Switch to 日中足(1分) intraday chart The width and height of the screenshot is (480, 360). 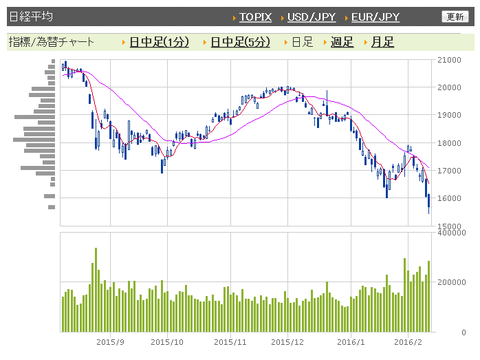coord(159,42)
